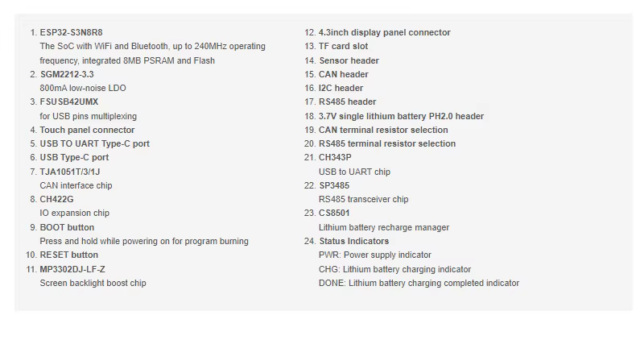Select the BOOT button entry

point(67,227)
